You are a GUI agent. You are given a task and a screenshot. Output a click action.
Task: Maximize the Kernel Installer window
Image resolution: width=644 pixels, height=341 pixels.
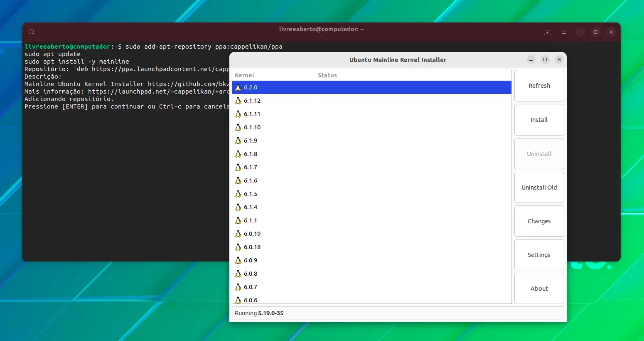[545, 59]
